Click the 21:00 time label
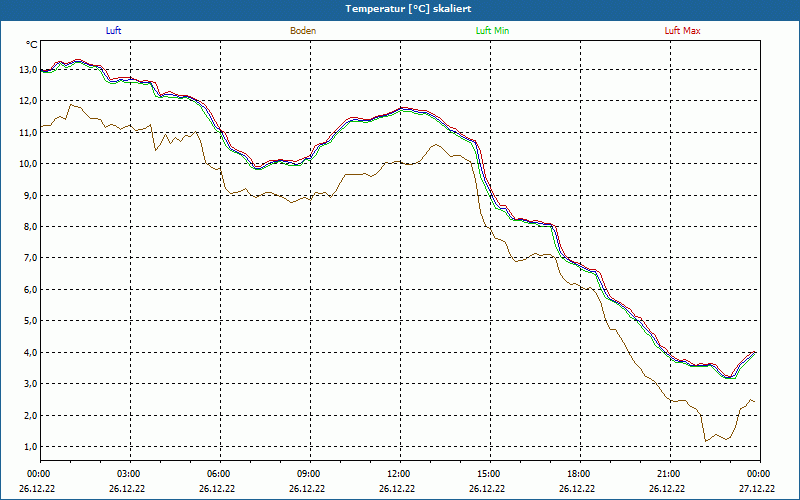 [667, 474]
